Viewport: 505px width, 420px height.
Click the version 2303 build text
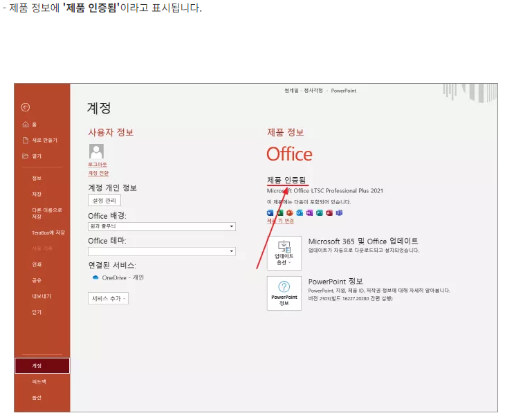click(351, 299)
